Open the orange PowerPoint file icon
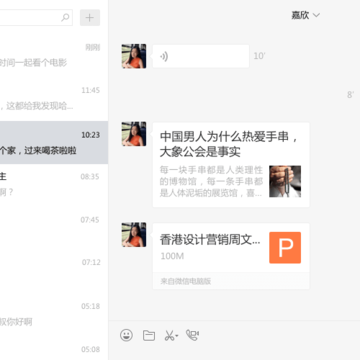 tap(285, 248)
